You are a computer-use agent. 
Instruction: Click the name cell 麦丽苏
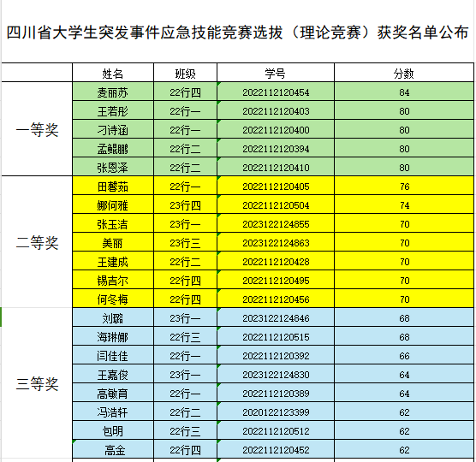(x=113, y=92)
